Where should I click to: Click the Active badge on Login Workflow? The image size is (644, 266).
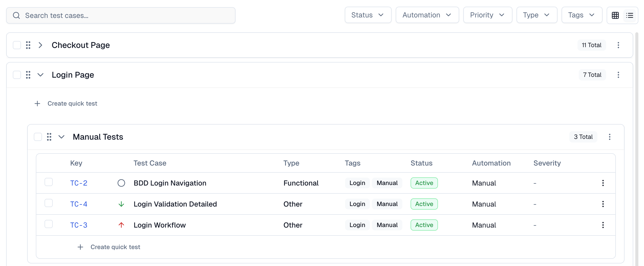pyautogui.click(x=424, y=225)
